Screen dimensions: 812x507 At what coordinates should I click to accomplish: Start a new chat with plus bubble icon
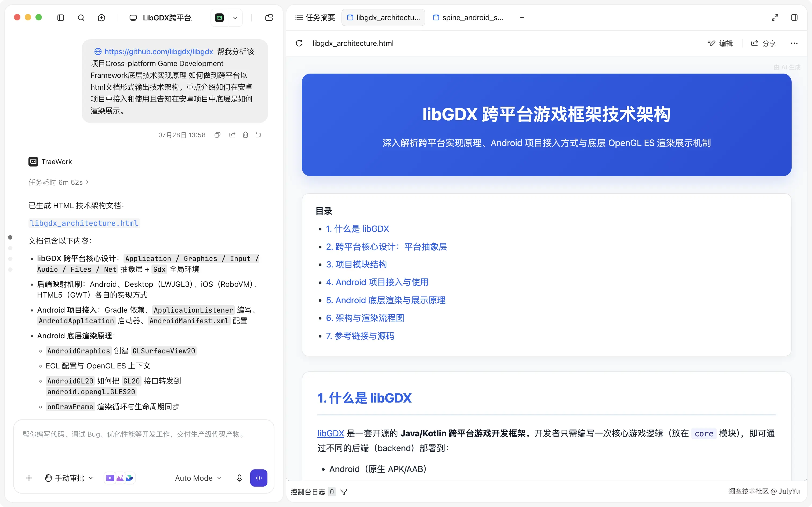102,18
